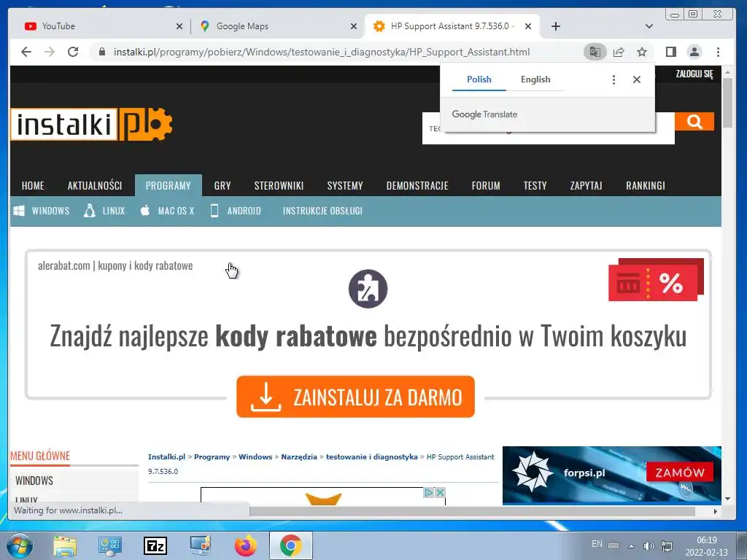Open the AKTUALNOŚCI menu item
Image resolution: width=747 pixels, height=560 pixels.
95,186
